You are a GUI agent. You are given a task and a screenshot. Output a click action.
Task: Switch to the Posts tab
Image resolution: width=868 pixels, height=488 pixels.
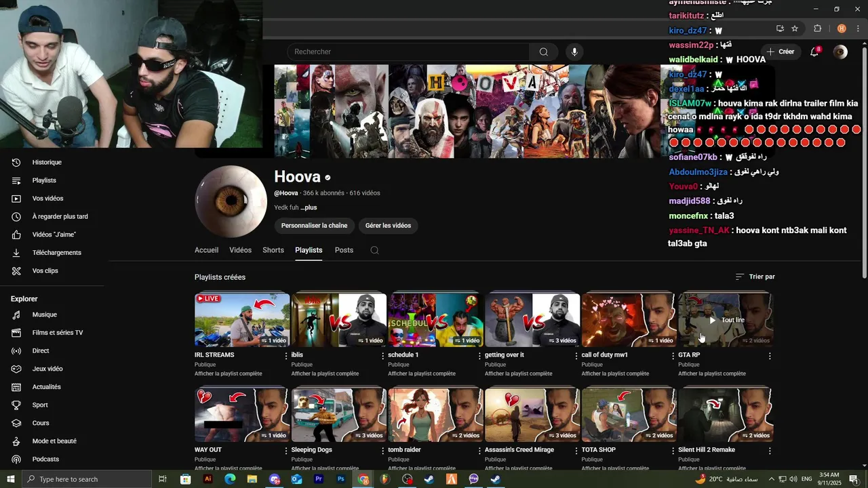(x=344, y=250)
